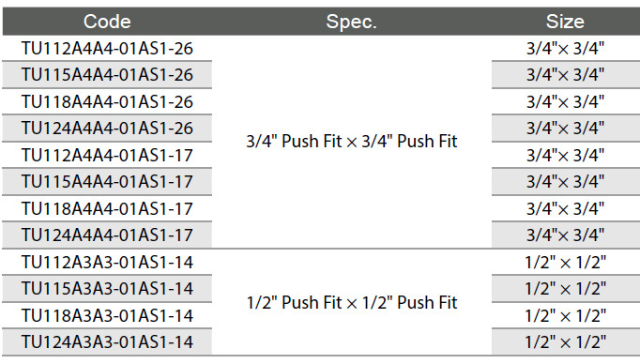Click the 3/4" Push Fit spec cell
The width and height of the screenshot is (640, 364).
351,142
